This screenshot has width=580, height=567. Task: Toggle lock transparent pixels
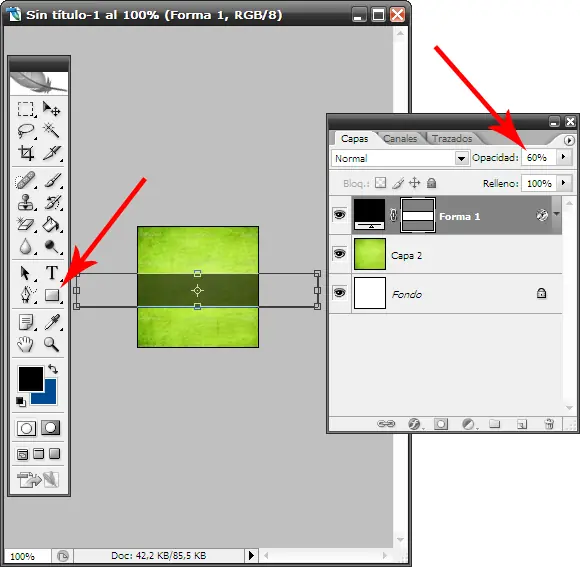(x=380, y=183)
